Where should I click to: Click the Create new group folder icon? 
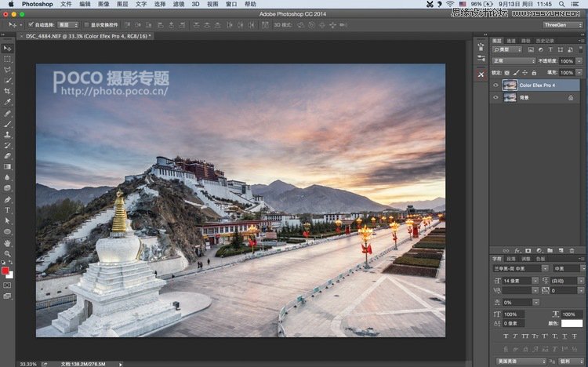[x=550, y=250]
